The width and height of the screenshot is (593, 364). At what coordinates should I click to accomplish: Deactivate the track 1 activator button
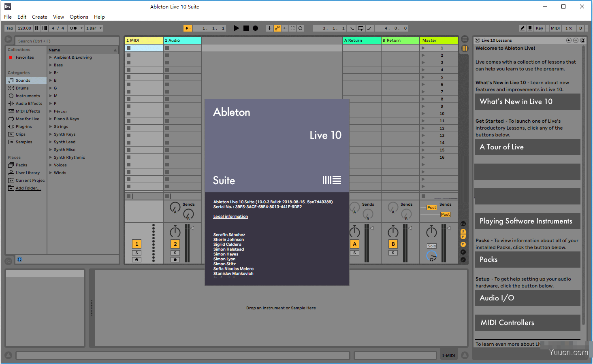click(137, 244)
